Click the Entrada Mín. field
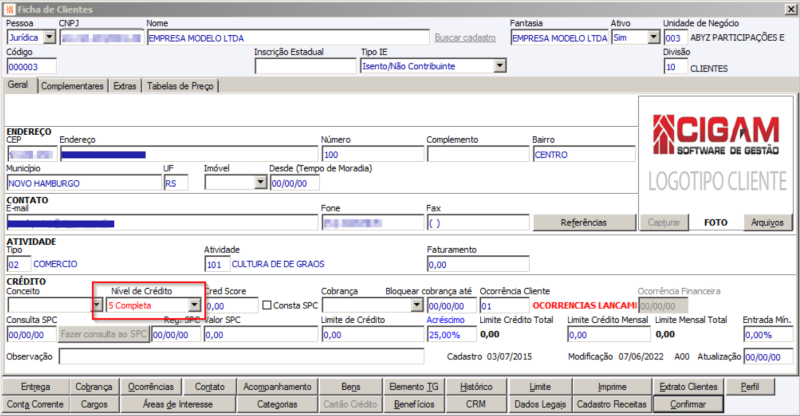The height and width of the screenshot is (416, 800). (x=768, y=334)
